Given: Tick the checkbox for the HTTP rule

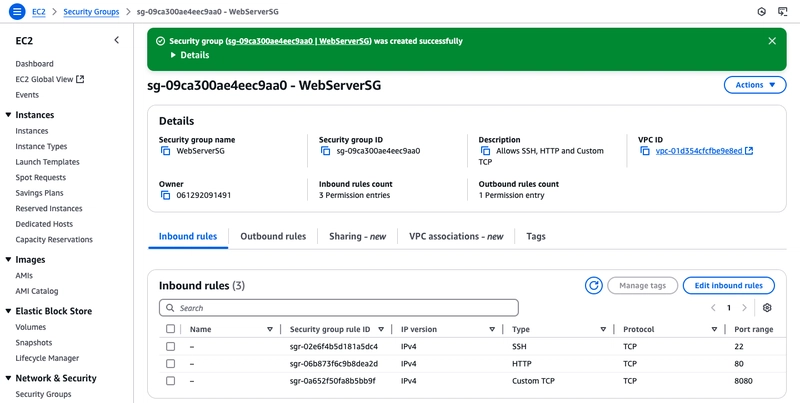Looking at the screenshot, I should coord(170,364).
